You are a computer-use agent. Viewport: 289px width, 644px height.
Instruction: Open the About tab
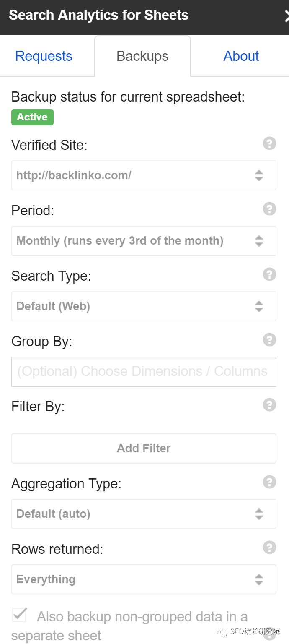[x=241, y=56]
